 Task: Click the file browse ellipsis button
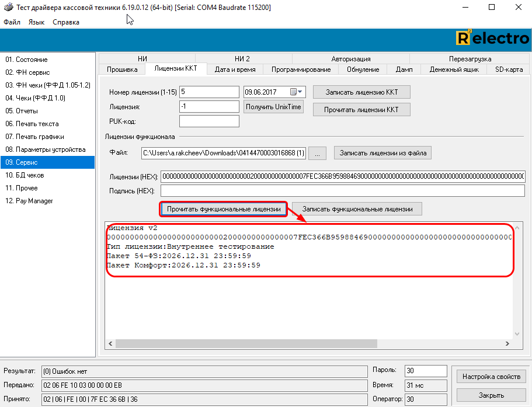point(317,153)
